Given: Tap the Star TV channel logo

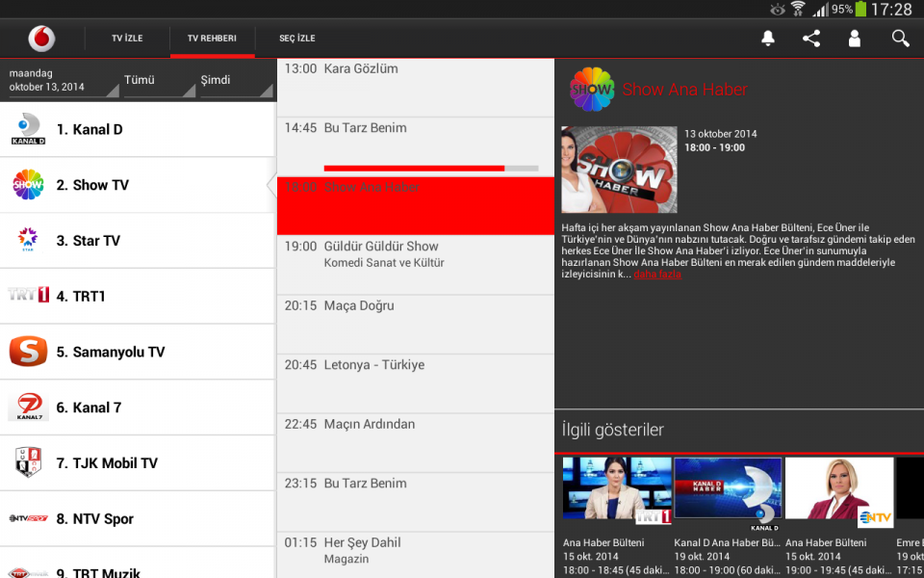Looking at the screenshot, I should [28, 240].
